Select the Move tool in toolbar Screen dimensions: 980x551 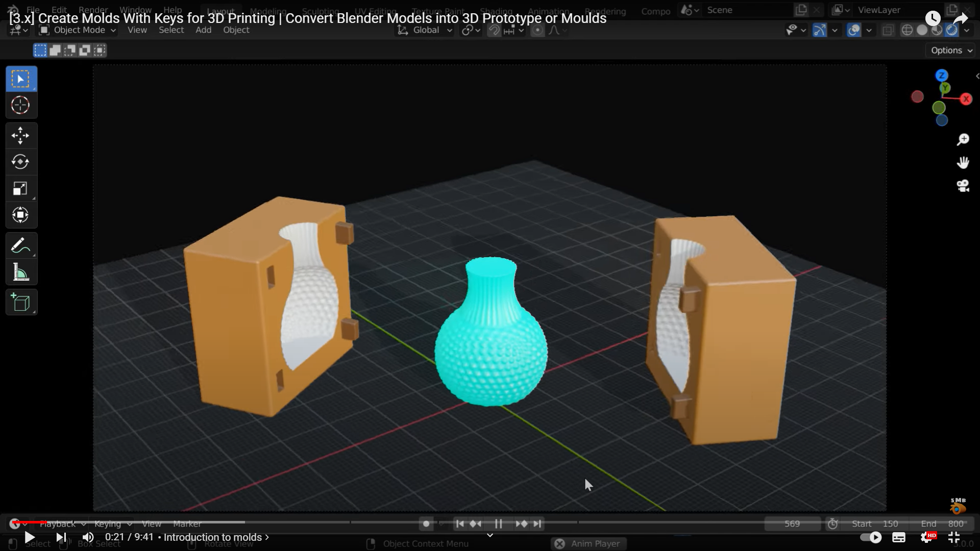pos(20,136)
